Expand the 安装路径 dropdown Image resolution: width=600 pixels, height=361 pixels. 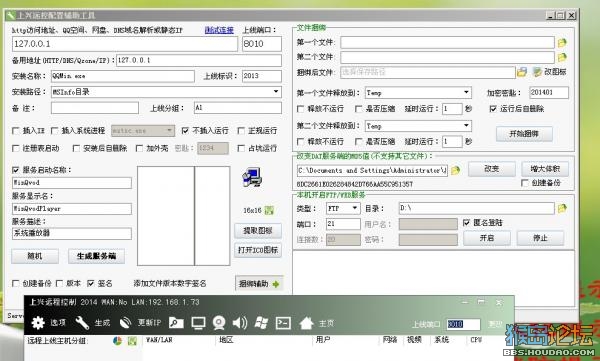pyautogui.click(x=276, y=91)
